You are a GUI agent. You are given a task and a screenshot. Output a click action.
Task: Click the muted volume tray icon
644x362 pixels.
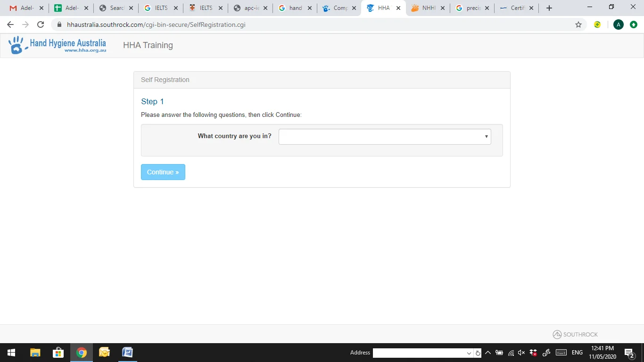521,353
